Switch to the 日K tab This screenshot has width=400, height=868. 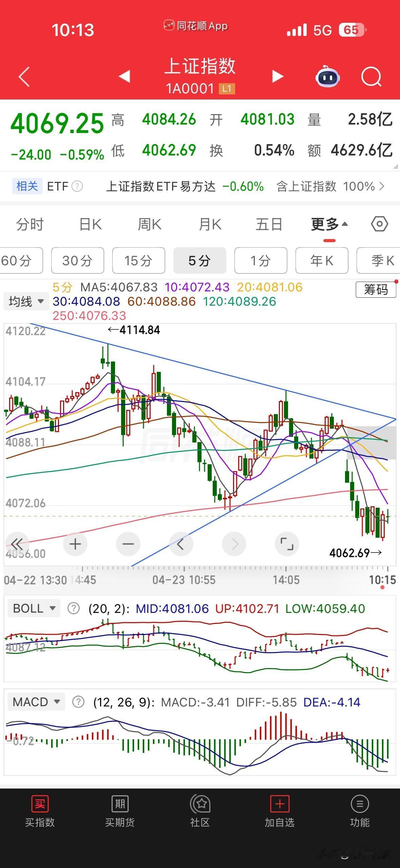90,224
